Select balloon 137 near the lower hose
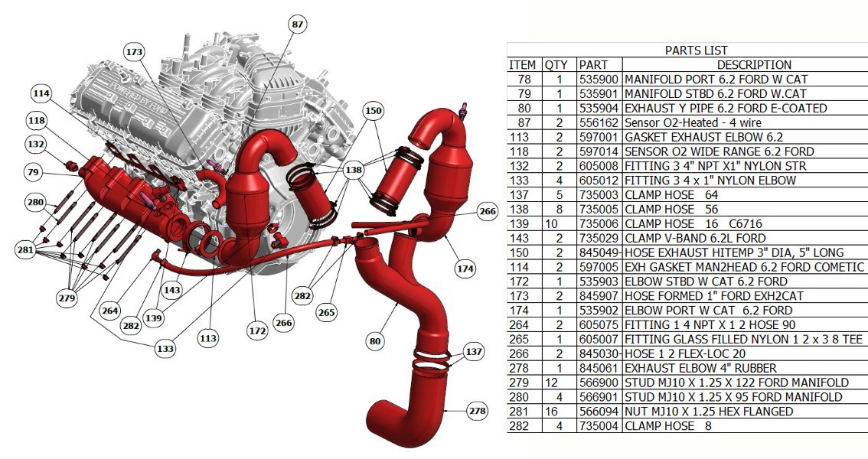This screenshot has width=868, height=459. pos(472,352)
